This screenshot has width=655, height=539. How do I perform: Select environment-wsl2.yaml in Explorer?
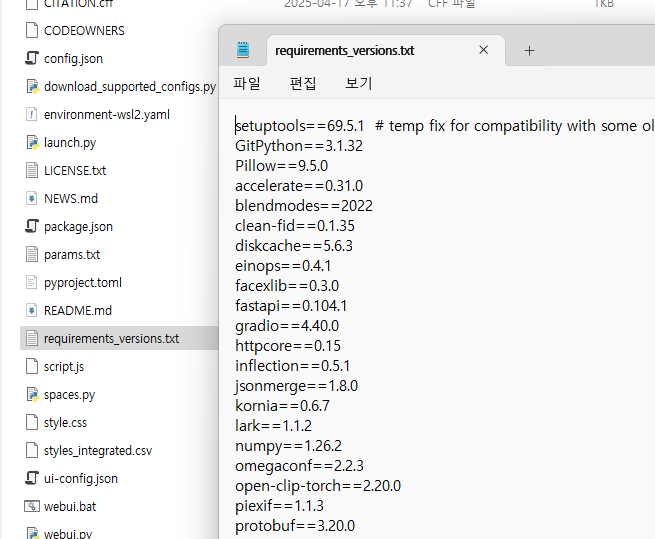[107, 115]
